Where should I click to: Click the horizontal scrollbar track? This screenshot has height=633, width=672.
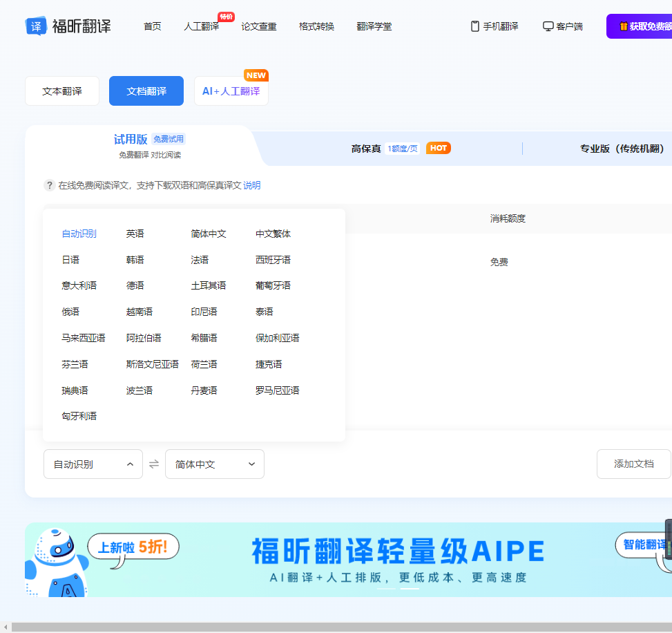point(342,627)
